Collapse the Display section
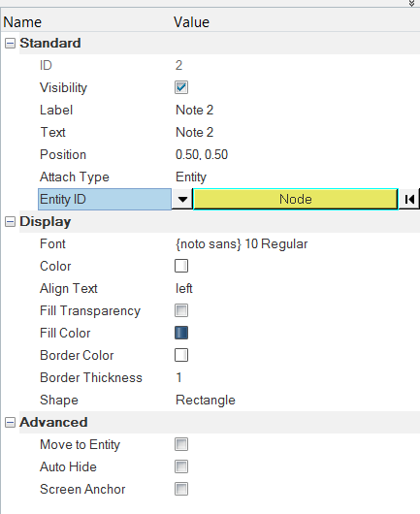The image size is (420, 514). click(10, 221)
